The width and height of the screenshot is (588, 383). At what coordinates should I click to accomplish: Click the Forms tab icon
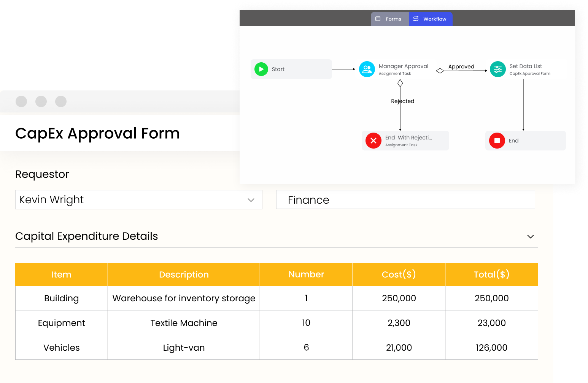[x=378, y=19]
